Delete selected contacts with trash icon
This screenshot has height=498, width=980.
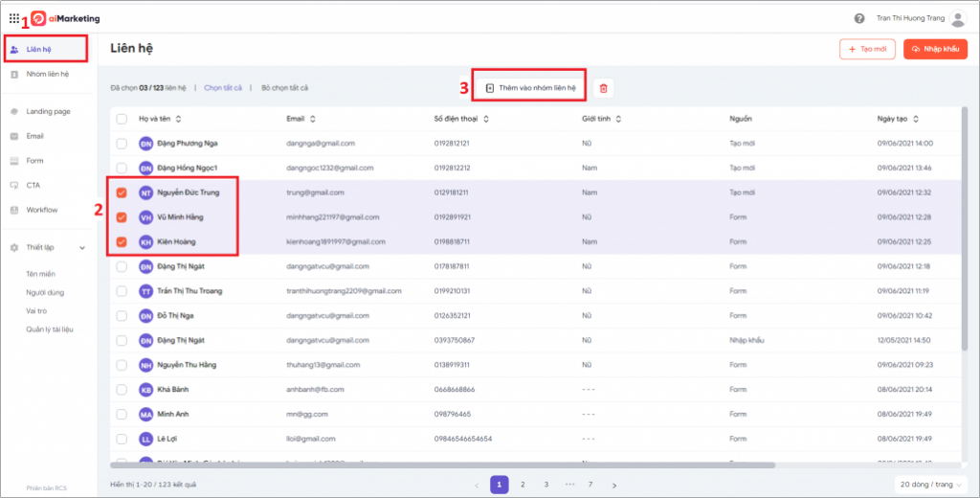tap(603, 88)
